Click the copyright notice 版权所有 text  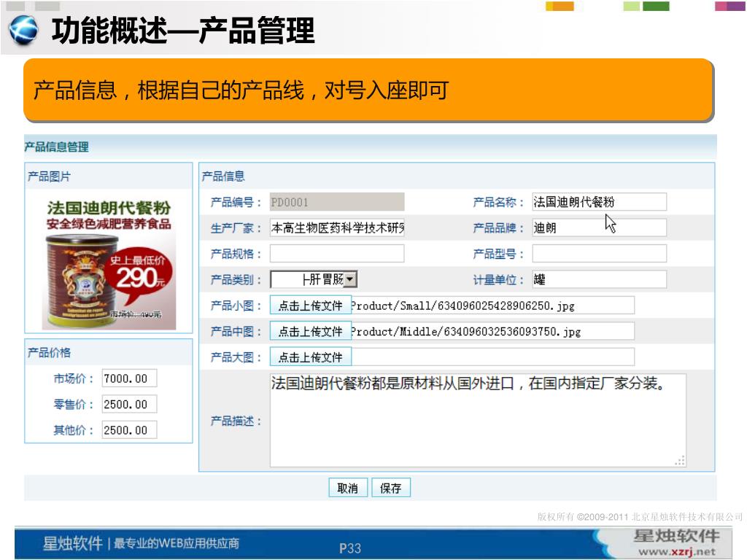[640, 517]
